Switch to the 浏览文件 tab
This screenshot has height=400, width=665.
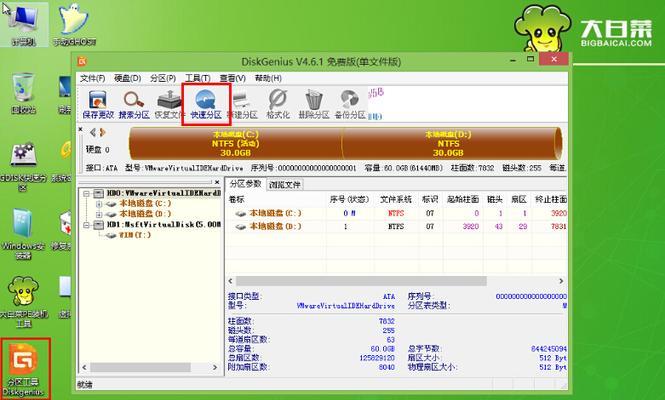point(285,185)
